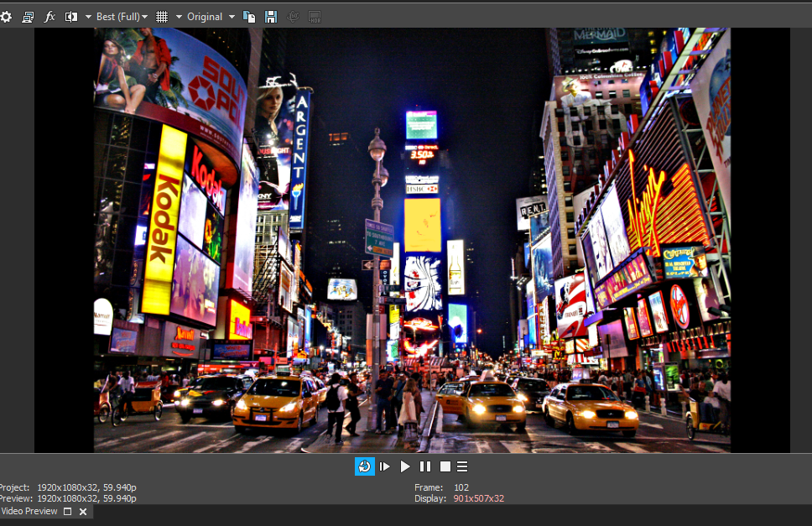Screen dimensions: 812x526
Task: Save snapshot to file floppy icon
Action: [271, 17]
